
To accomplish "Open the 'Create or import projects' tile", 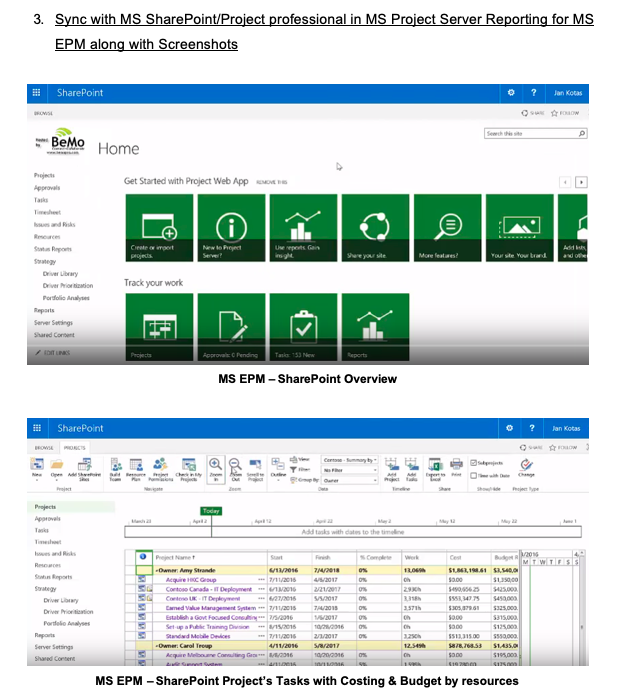I will 160,228.
